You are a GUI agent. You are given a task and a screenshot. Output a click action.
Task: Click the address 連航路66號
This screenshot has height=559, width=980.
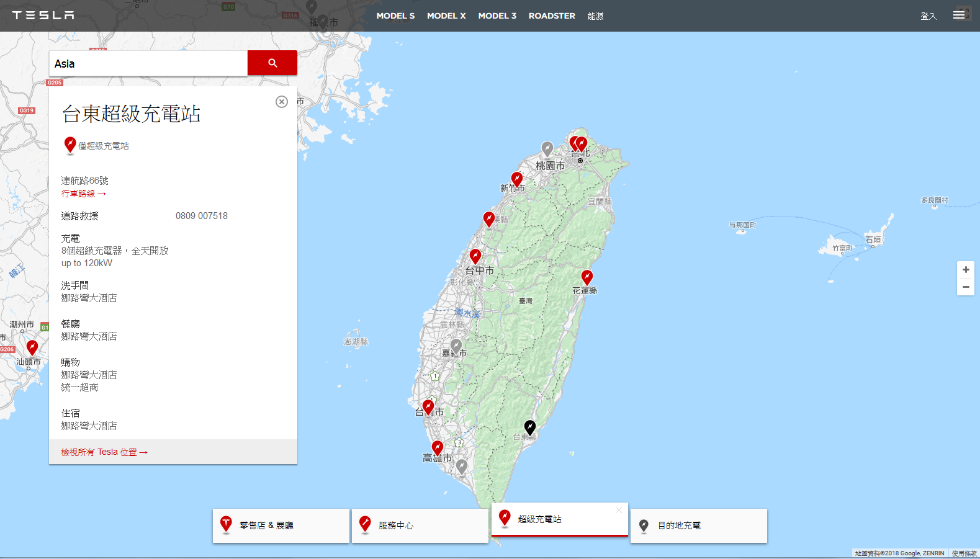(x=85, y=181)
